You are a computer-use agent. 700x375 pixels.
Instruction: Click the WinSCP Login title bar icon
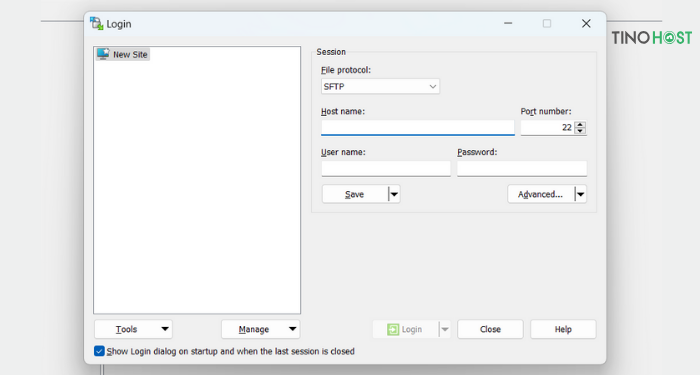(96, 23)
